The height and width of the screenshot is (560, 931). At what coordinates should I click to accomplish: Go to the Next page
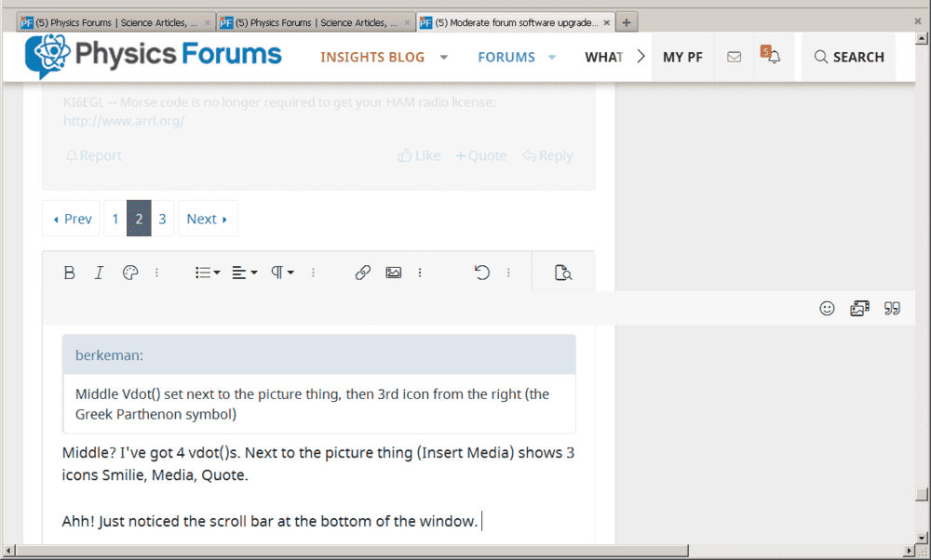pyautogui.click(x=207, y=219)
